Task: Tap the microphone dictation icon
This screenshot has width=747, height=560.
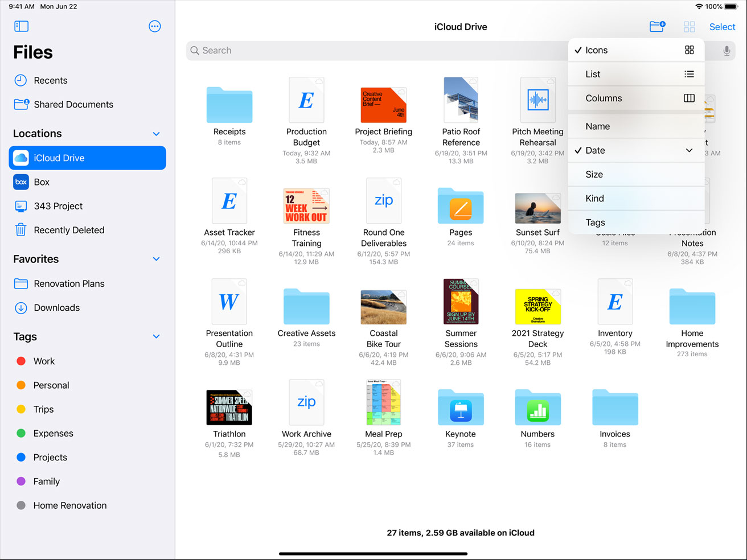Action: coord(727,51)
